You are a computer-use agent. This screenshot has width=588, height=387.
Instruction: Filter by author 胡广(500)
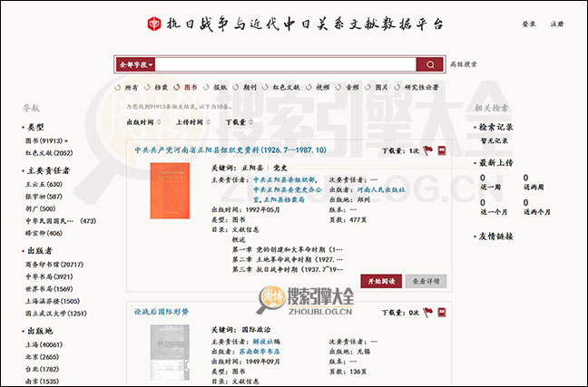[41, 208]
